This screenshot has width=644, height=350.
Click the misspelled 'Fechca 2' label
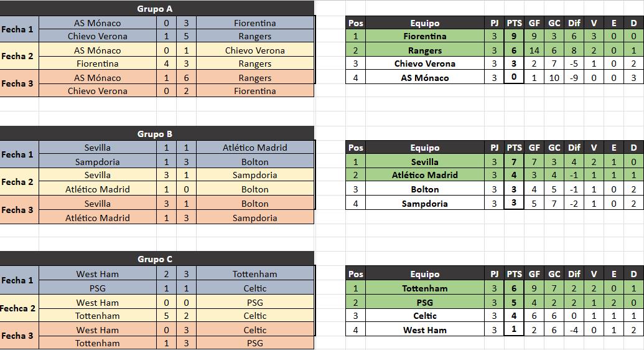coord(19,308)
